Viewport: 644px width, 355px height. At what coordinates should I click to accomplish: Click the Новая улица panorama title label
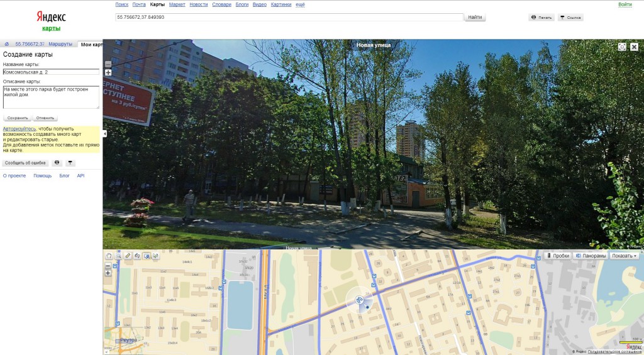374,45
